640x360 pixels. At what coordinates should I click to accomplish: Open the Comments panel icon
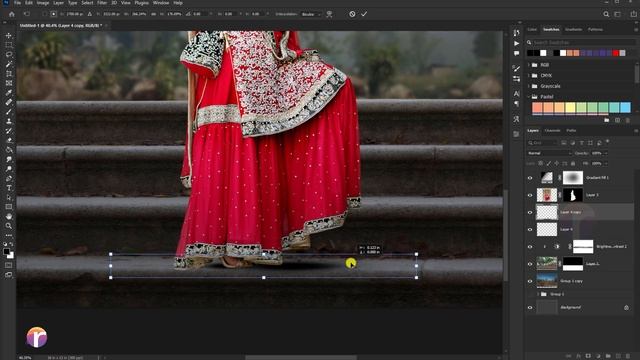click(x=516, y=53)
